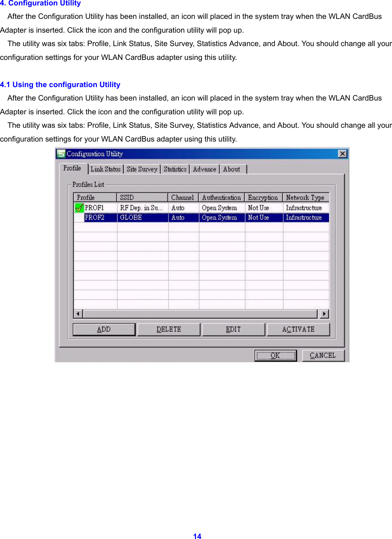This screenshot has height=539, width=392.
Task: Click the ADD button
Action: 104,329
